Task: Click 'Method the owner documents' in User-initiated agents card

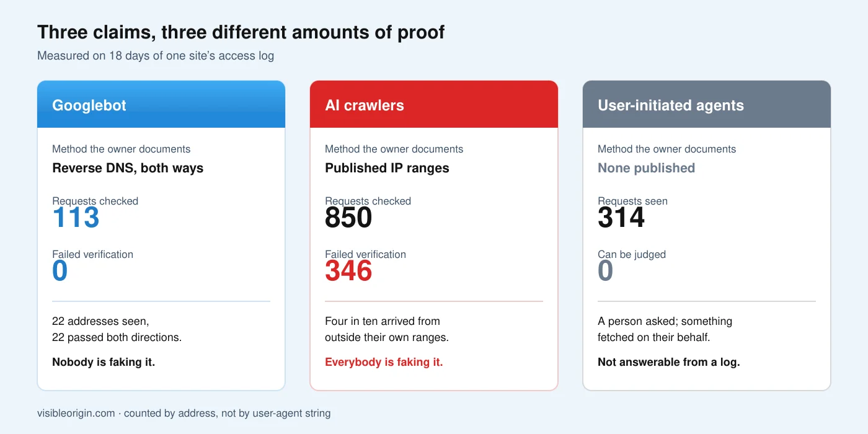Action: 666,149
